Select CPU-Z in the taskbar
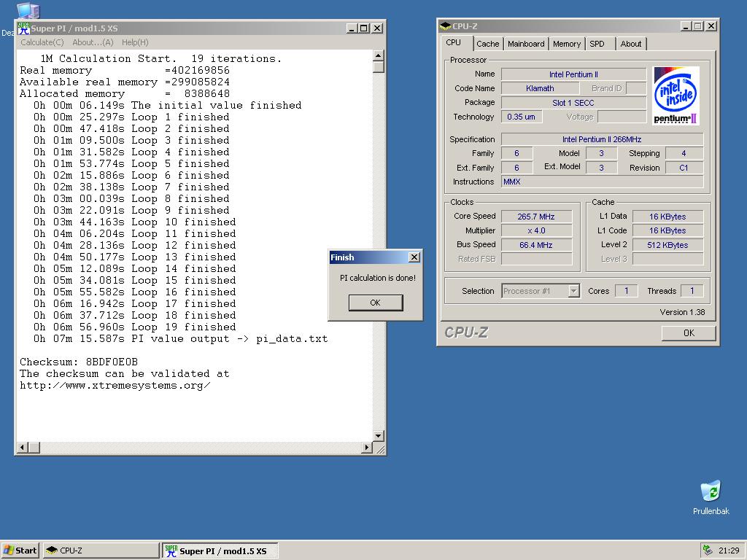The width and height of the screenshot is (747, 560). pos(101,551)
